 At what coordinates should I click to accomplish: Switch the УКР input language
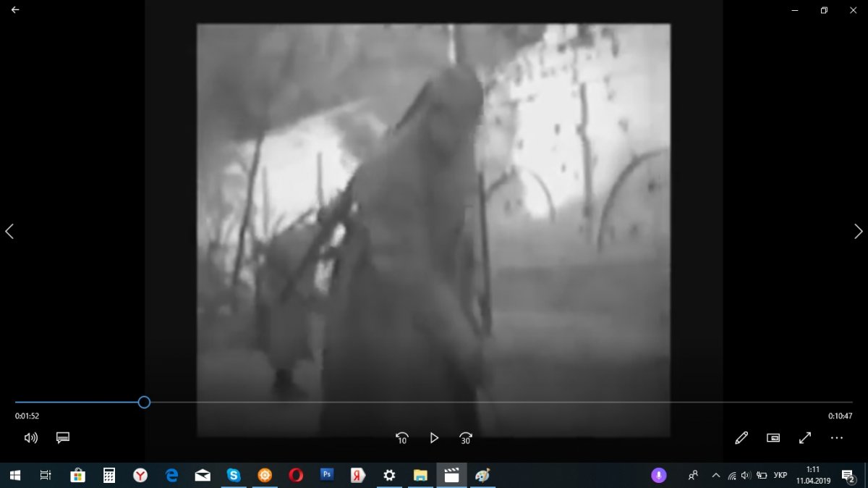(780, 476)
